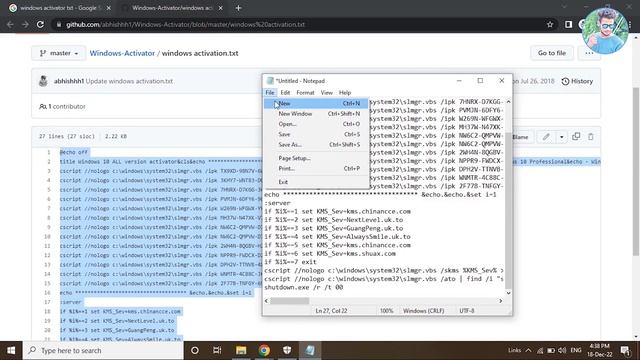Open volume control in system tray
The width and height of the screenshot is (640, 360).
[562, 350]
